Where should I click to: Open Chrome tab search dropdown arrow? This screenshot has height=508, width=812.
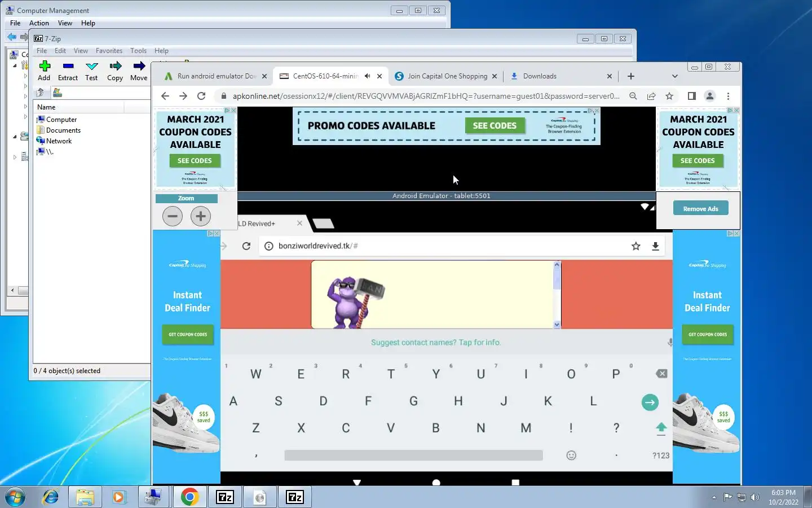click(x=675, y=76)
